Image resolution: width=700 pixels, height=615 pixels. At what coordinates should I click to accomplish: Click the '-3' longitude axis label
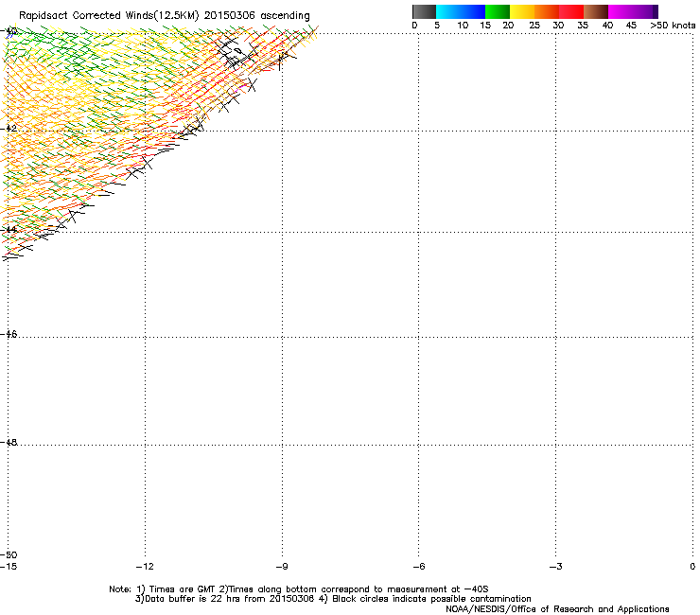point(556,567)
